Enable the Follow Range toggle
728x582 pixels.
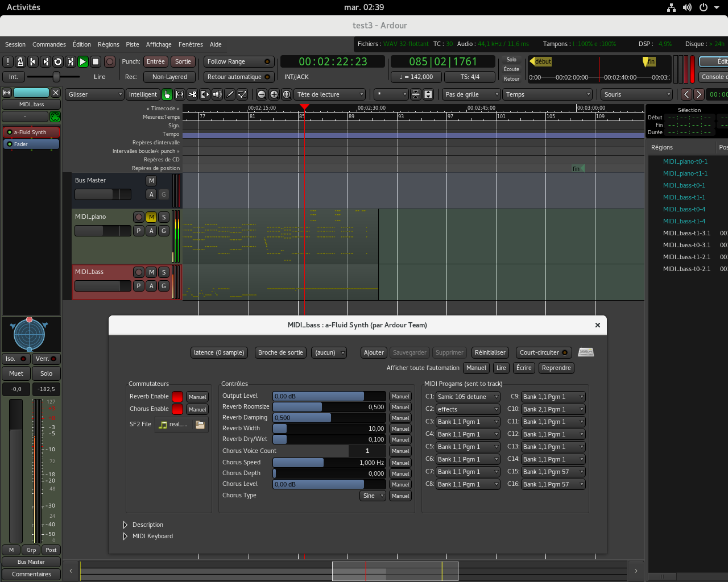coord(239,61)
